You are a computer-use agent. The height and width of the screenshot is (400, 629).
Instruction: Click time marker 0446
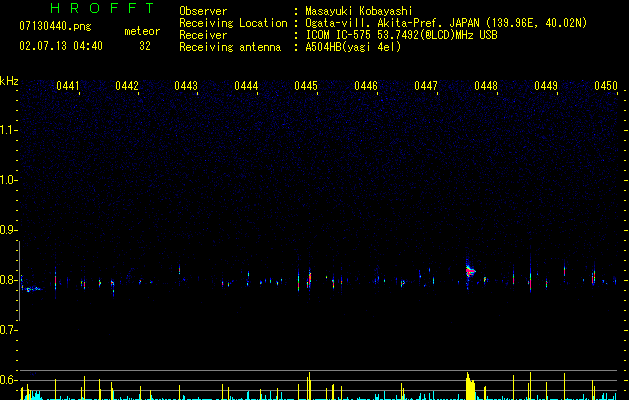tap(366, 86)
